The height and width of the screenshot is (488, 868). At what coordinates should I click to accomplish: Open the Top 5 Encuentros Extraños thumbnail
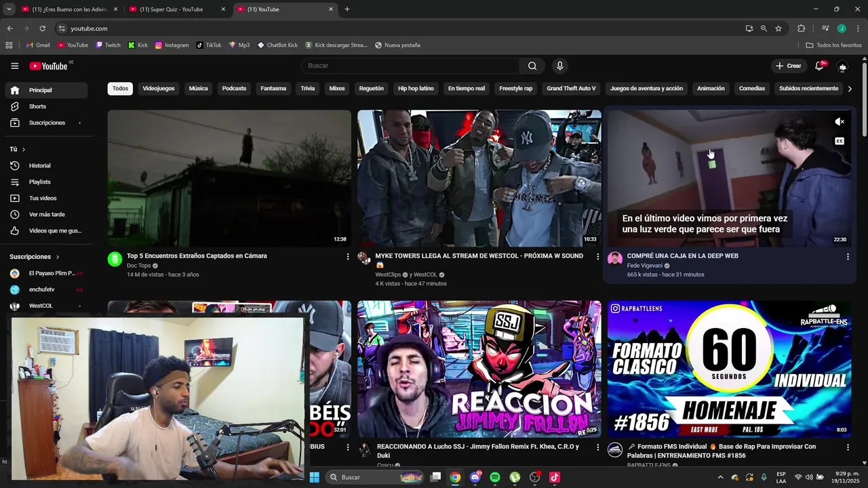pos(229,178)
